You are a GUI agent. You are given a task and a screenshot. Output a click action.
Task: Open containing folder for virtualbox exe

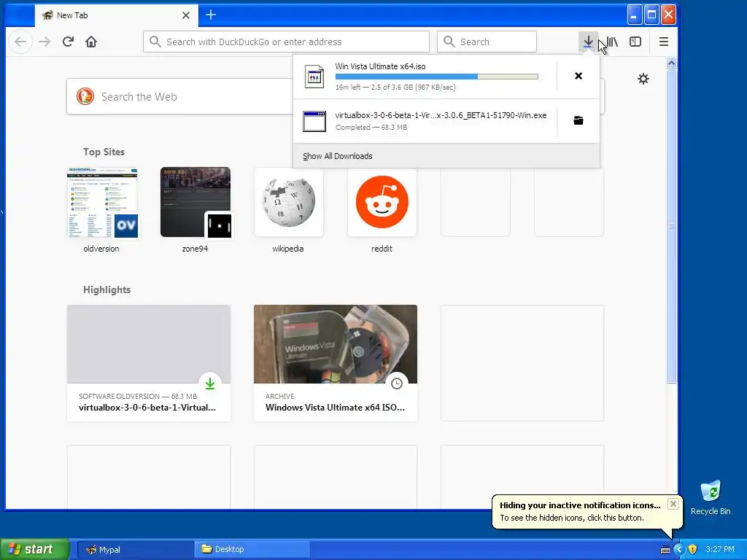point(578,120)
